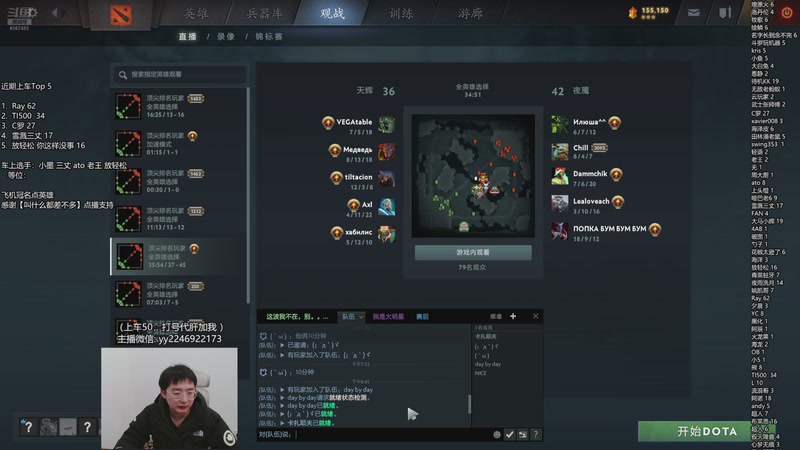The image size is (800, 450).
Task: Expand the 队伍 chat channel dropdown
Action: tap(352, 317)
